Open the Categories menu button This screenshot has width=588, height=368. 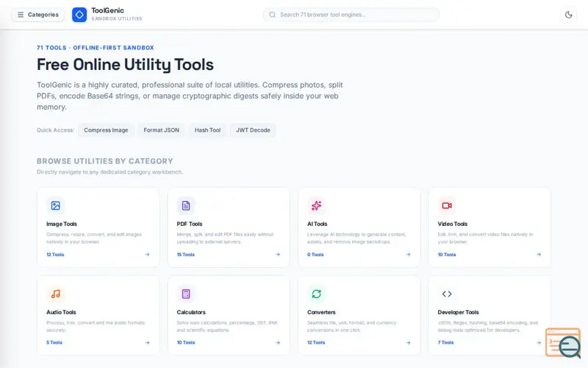coord(37,15)
